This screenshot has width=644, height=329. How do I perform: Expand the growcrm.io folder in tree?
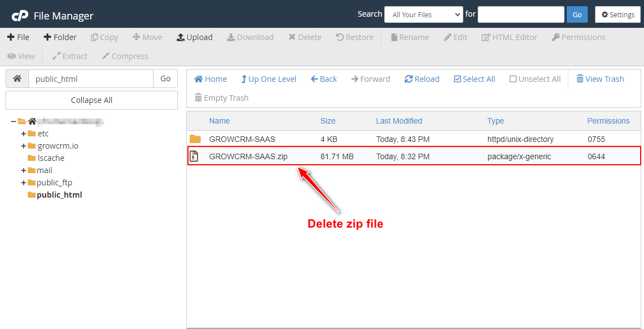(x=23, y=146)
